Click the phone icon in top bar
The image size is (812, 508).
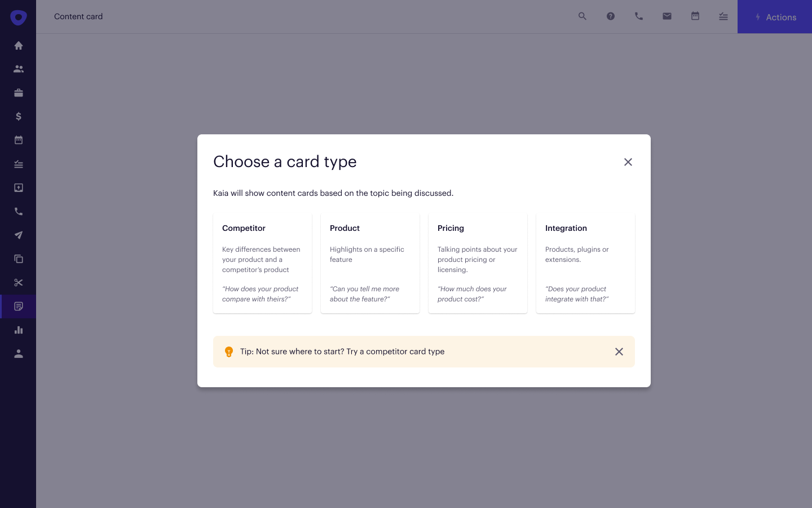click(639, 16)
